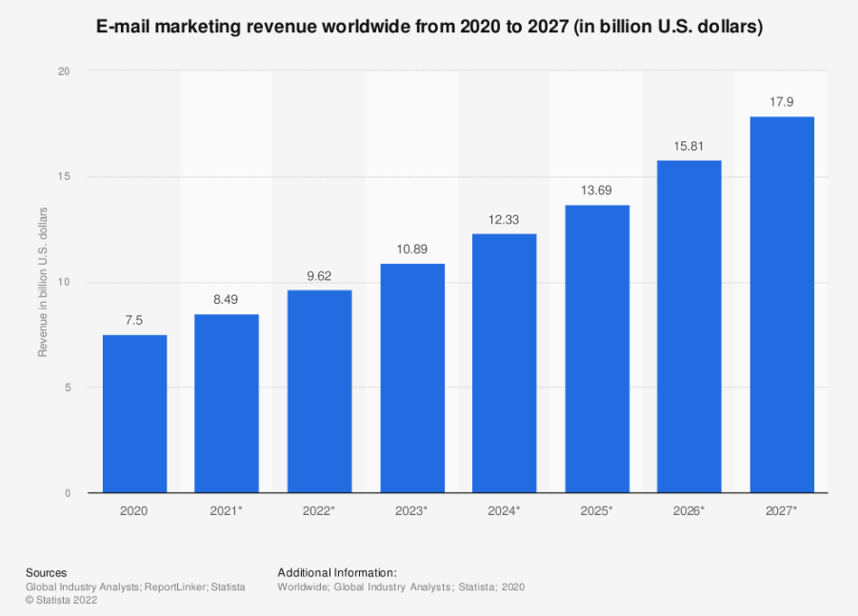Click the Sources heading

click(x=46, y=573)
